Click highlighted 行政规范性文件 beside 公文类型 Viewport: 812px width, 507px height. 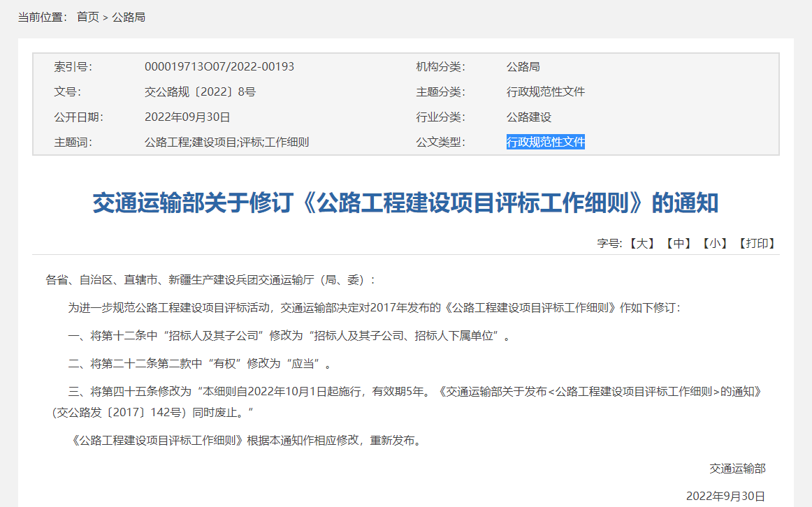click(545, 142)
